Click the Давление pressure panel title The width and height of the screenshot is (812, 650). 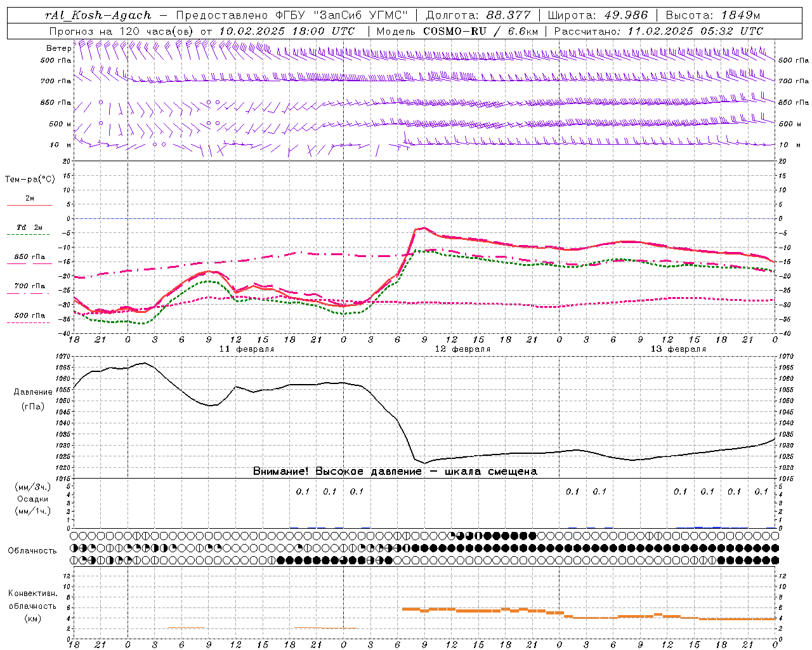32,392
